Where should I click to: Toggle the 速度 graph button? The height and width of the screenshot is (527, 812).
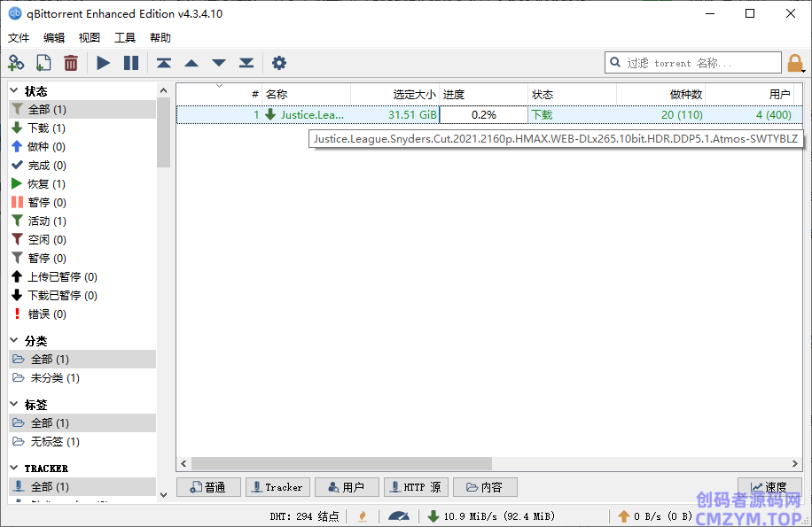pyautogui.click(x=769, y=487)
